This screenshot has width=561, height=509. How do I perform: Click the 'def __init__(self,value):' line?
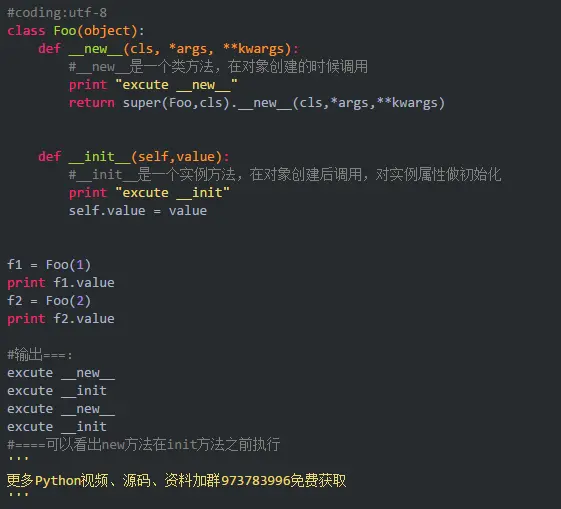[133, 157]
